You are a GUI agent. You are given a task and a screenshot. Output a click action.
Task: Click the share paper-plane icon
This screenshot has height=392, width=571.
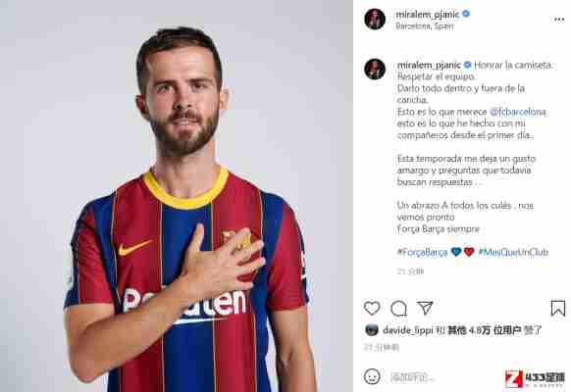(425, 308)
